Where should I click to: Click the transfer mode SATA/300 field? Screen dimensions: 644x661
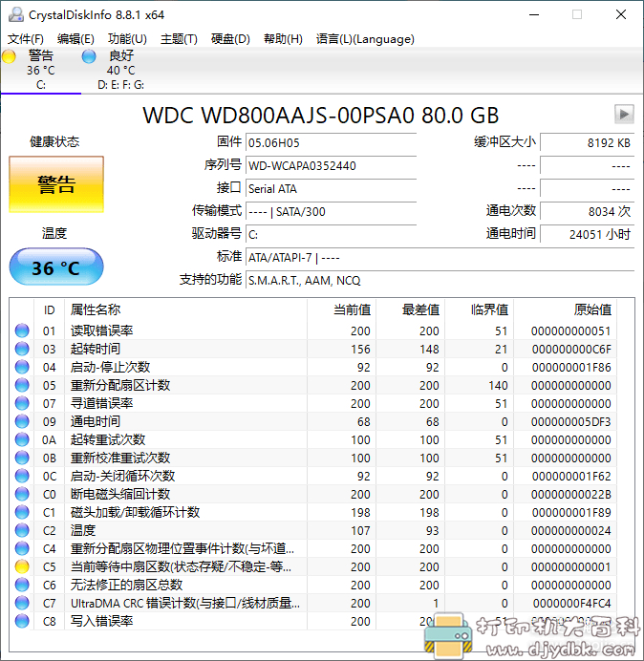331,212
